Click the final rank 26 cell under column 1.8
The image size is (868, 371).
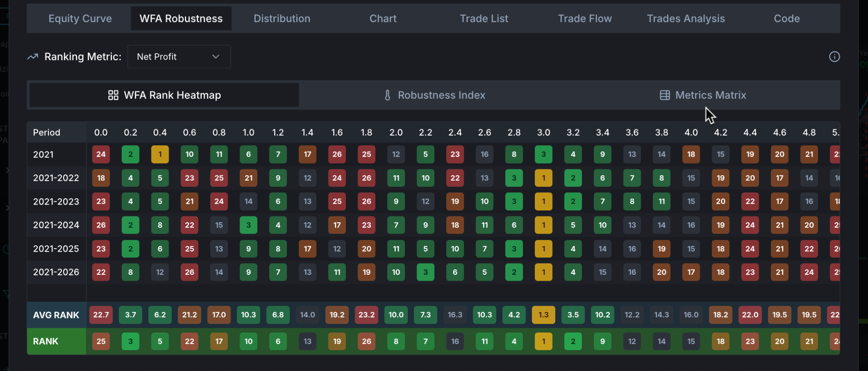tap(367, 341)
